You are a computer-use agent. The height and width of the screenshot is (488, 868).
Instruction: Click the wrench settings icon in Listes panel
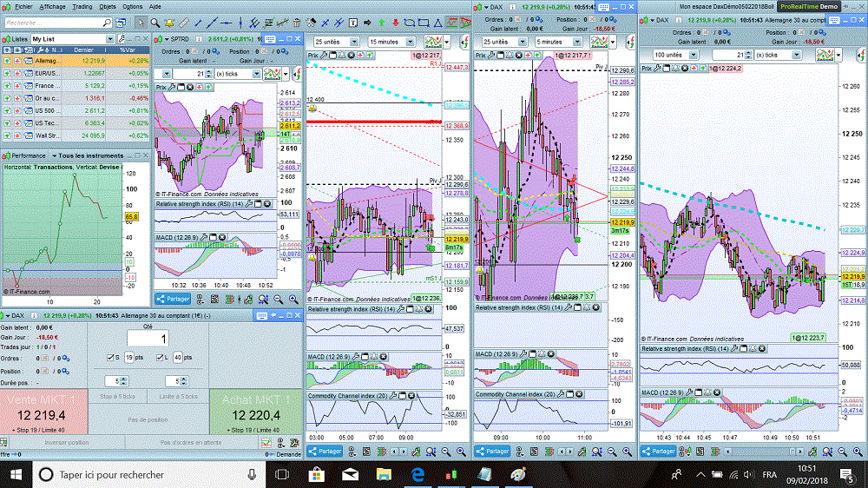[122, 39]
